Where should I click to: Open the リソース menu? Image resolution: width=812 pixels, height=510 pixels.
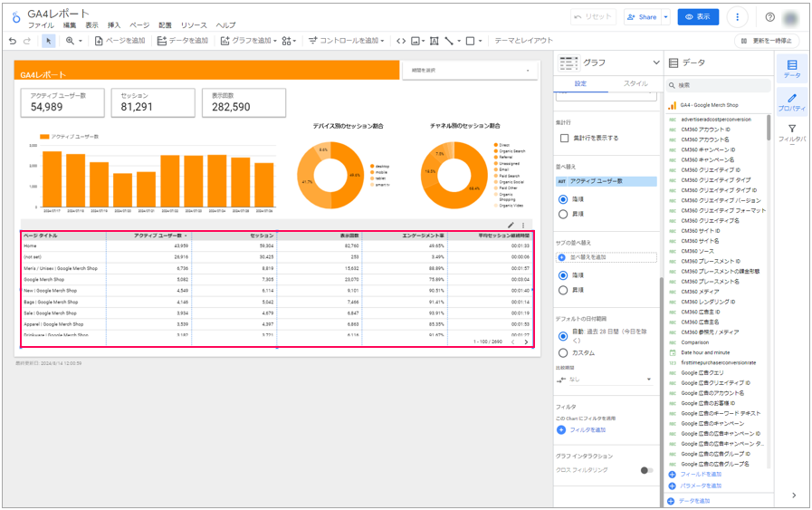(194, 25)
